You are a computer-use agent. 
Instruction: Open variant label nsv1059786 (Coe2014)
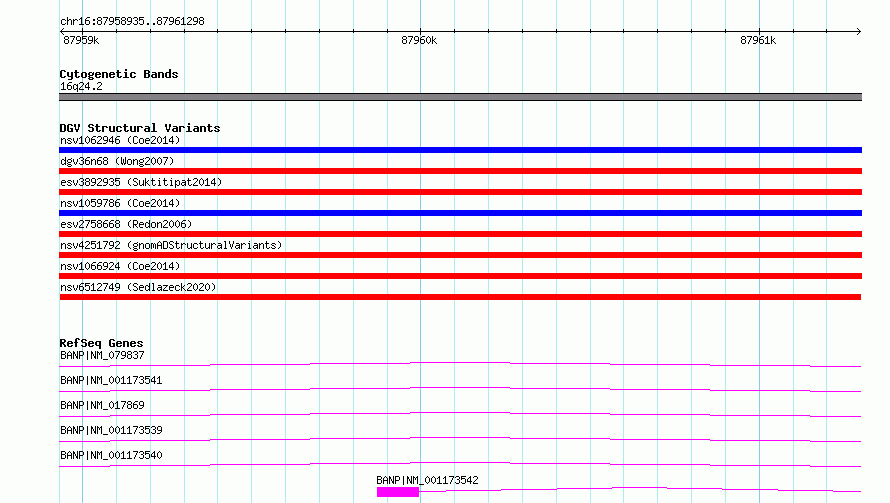click(x=120, y=203)
